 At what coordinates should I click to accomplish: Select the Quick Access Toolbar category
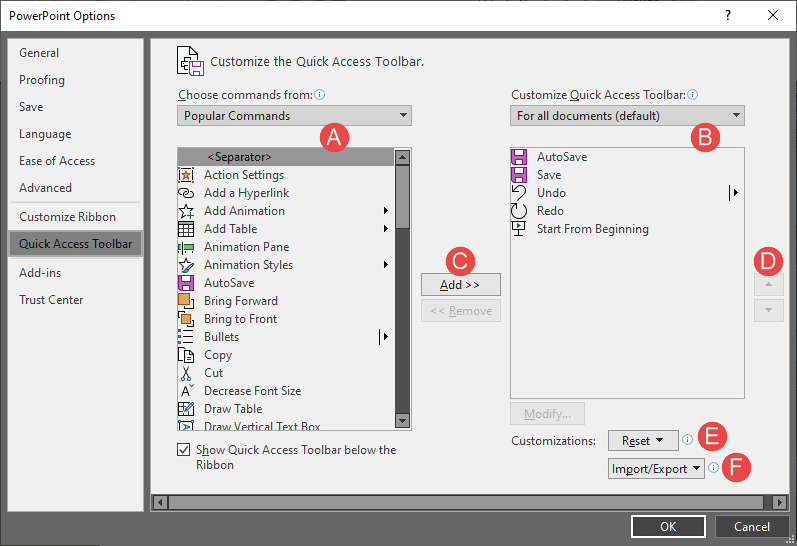75,244
